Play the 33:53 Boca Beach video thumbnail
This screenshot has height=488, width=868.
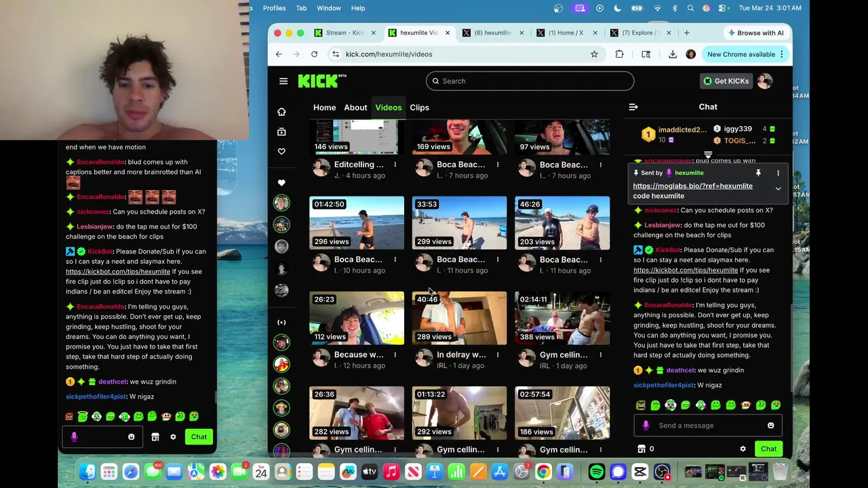coord(459,223)
